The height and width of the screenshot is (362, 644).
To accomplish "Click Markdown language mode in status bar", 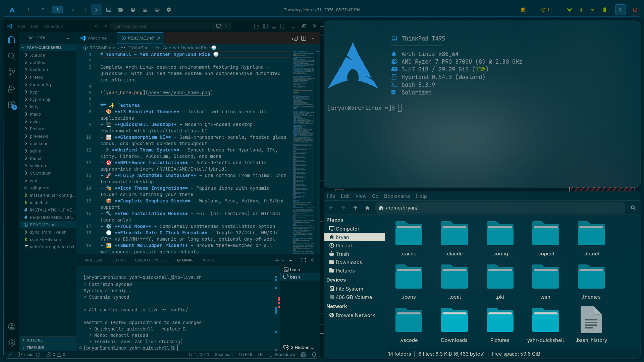I will 285,355.
